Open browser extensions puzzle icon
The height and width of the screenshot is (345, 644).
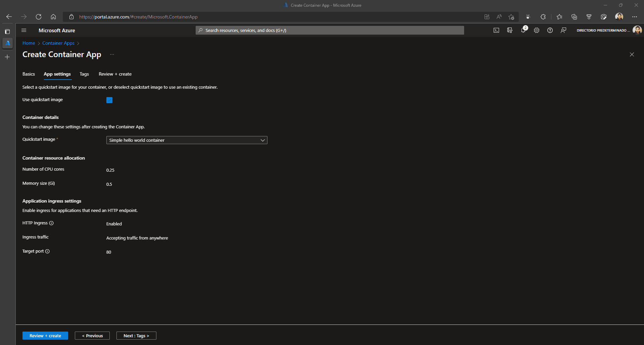pos(543,17)
